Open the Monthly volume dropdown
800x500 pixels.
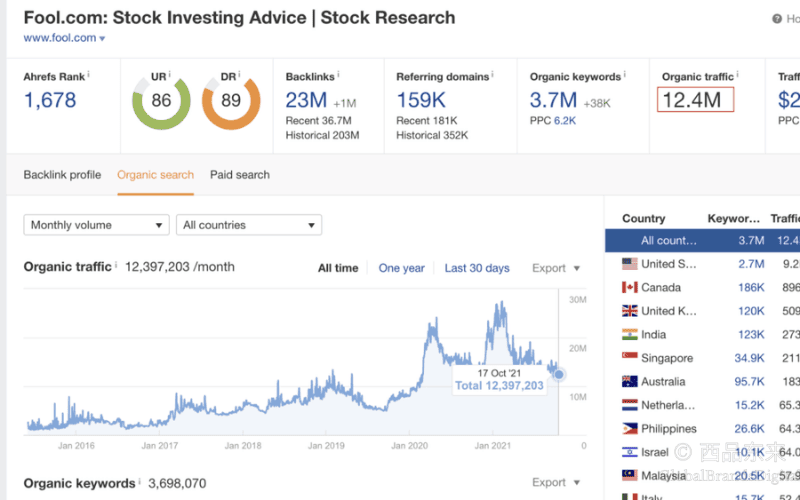[x=96, y=225]
